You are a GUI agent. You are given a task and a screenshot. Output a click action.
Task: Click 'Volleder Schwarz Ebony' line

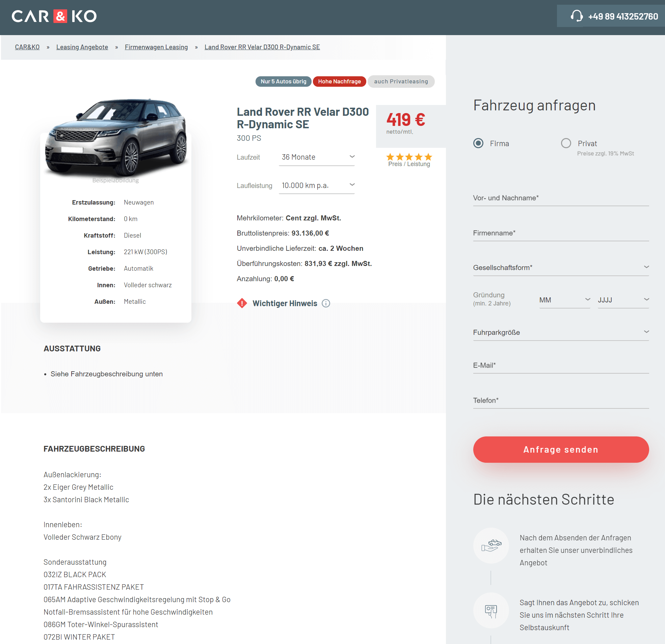pyautogui.click(x=82, y=537)
